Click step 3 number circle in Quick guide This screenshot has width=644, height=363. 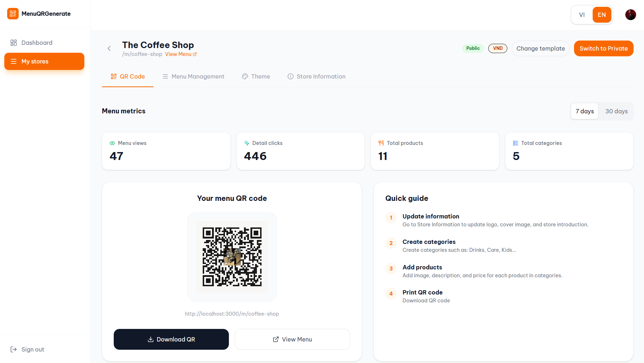[391, 269]
